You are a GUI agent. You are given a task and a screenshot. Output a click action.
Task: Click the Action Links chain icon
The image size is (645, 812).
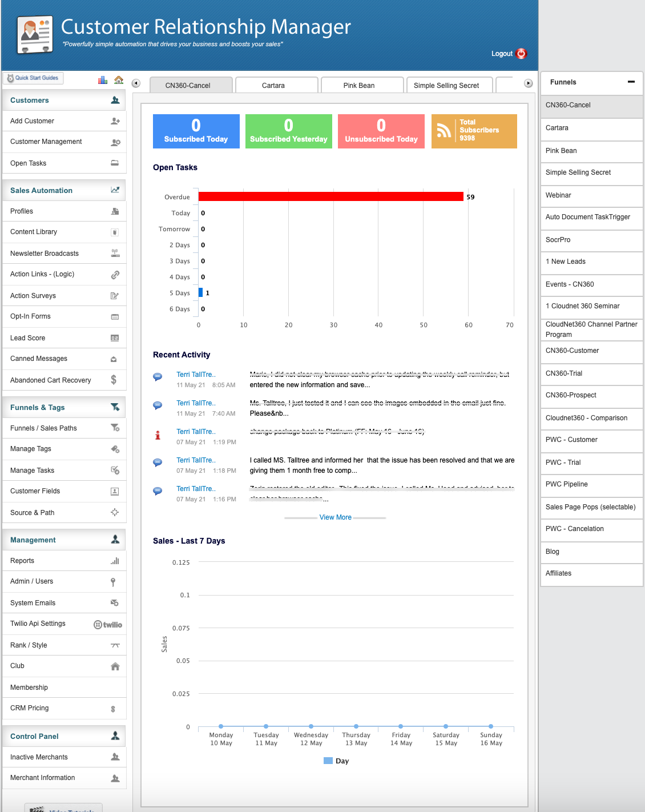115,275
